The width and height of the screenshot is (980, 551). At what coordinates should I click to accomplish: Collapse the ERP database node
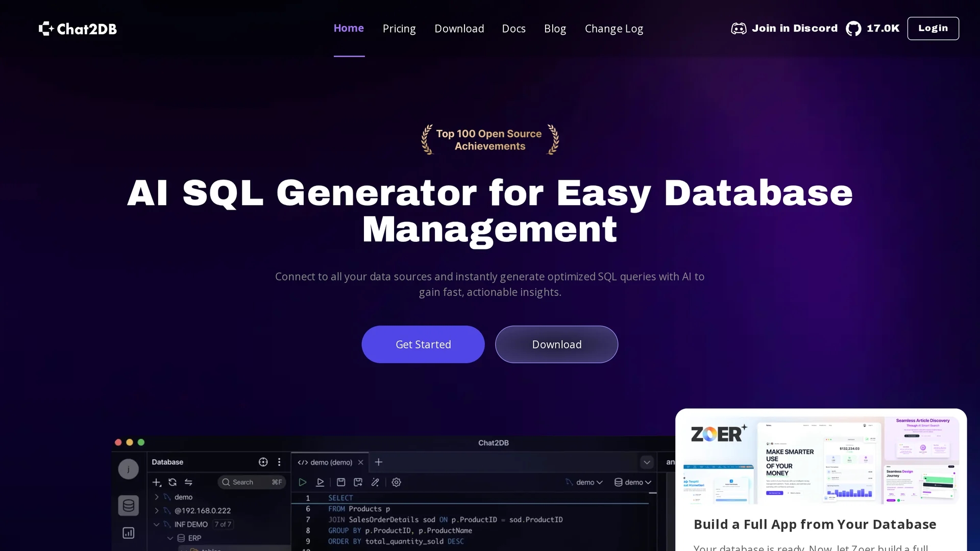(170, 538)
